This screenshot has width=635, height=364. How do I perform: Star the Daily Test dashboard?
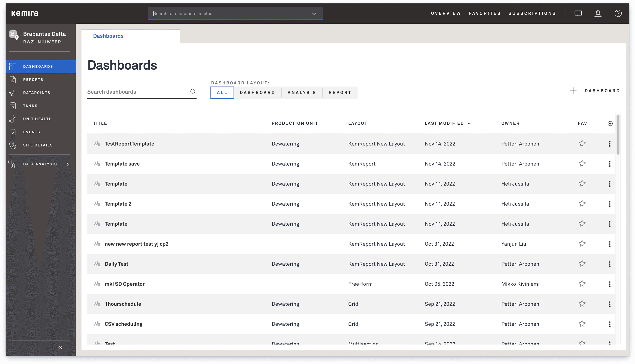582,263
